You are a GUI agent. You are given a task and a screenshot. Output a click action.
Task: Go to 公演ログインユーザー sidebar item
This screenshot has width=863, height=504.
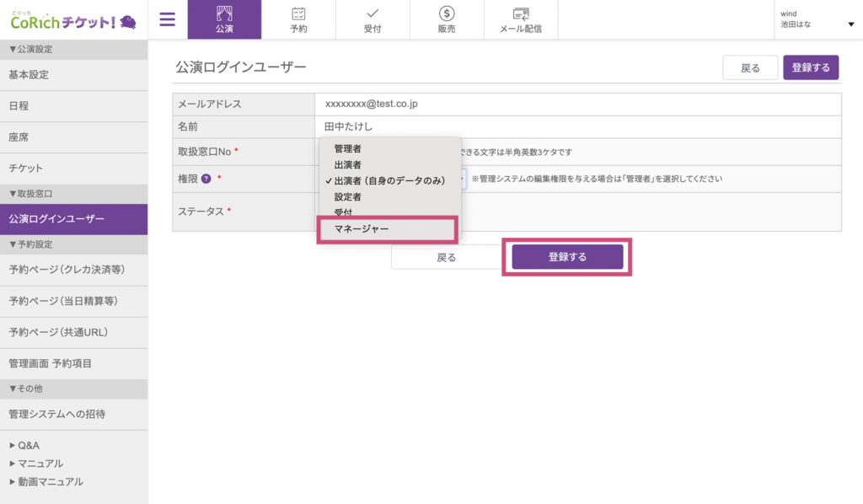click(56, 219)
